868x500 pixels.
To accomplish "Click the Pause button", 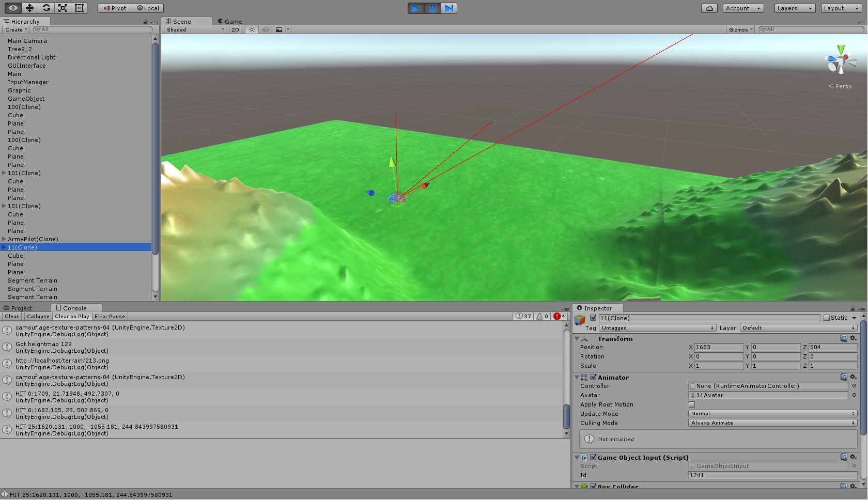I will (x=432, y=8).
